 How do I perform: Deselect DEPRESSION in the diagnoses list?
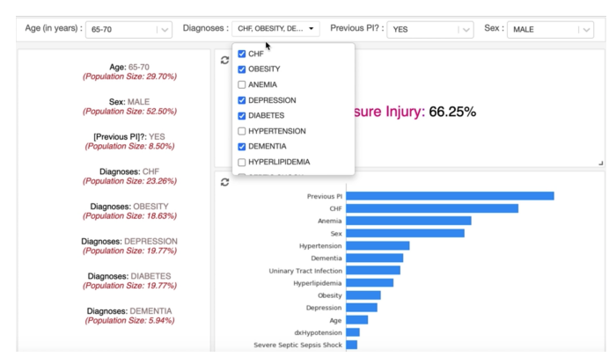[242, 100]
